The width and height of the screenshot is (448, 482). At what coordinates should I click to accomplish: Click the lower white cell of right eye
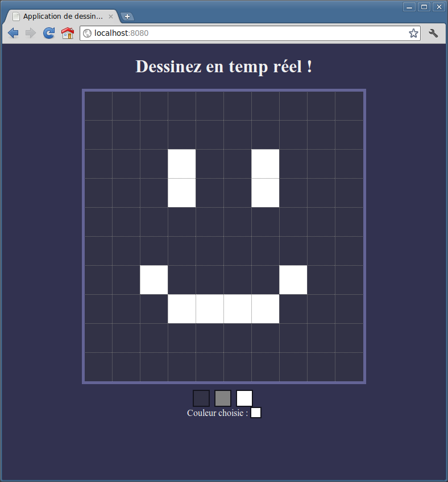pos(266,193)
